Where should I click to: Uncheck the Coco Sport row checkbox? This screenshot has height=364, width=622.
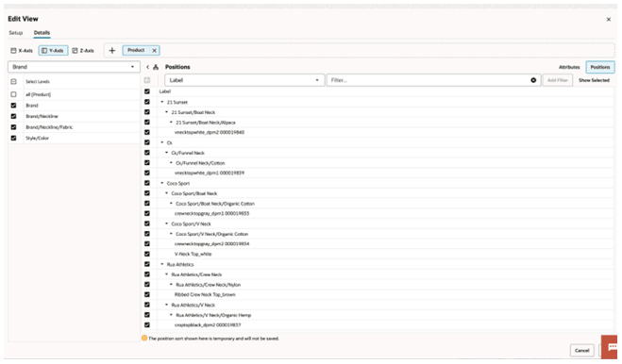147,183
